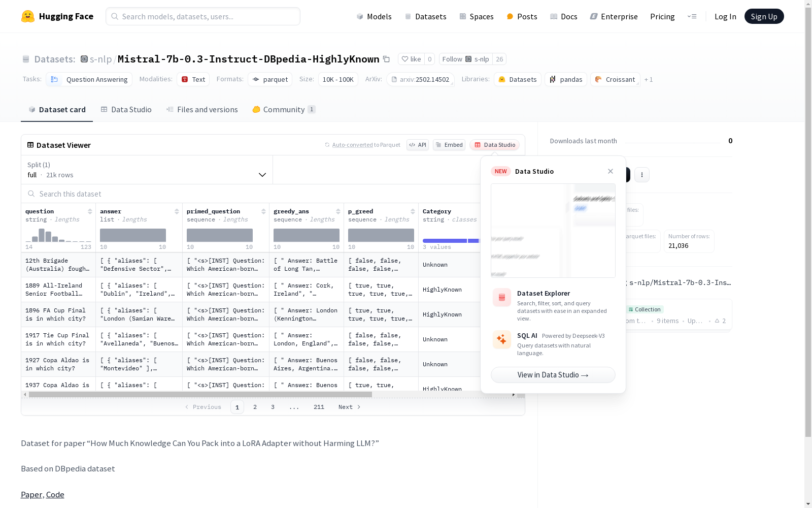Jump to page 211

pos(319,407)
